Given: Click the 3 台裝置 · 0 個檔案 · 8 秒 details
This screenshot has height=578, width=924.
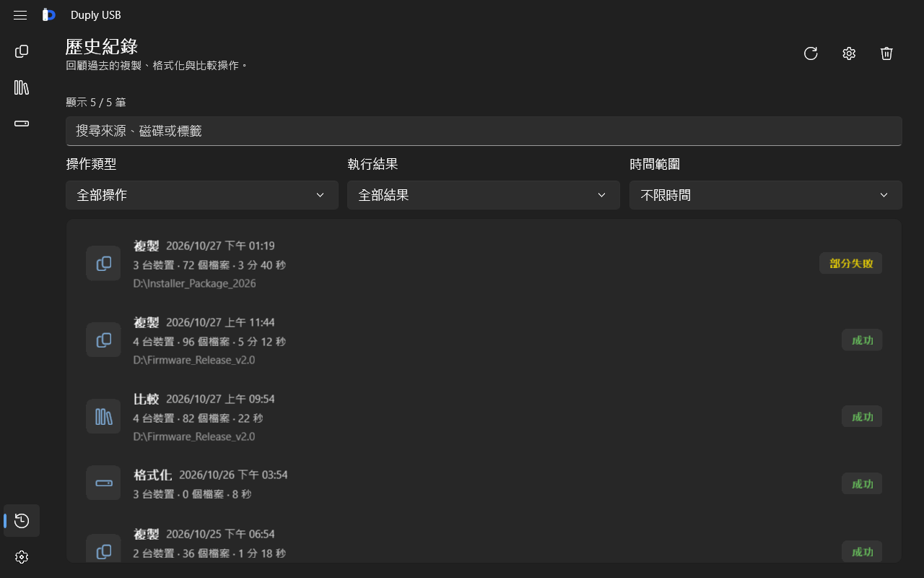Looking at the screenshot, I should pos(192,494).
